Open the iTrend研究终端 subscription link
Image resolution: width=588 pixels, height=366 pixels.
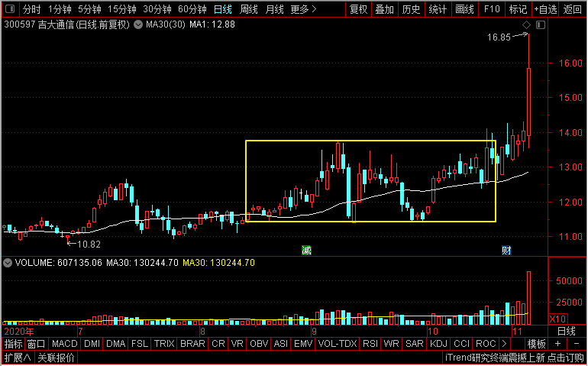(x=515, y=358)
